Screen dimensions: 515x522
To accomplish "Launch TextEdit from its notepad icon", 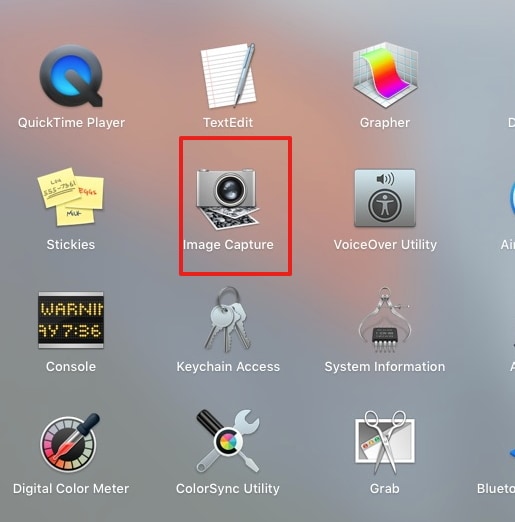I will (x=228, y=75).
